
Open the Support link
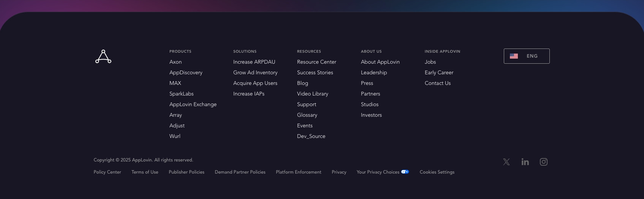pyautogui.click(x=307, y=104)
